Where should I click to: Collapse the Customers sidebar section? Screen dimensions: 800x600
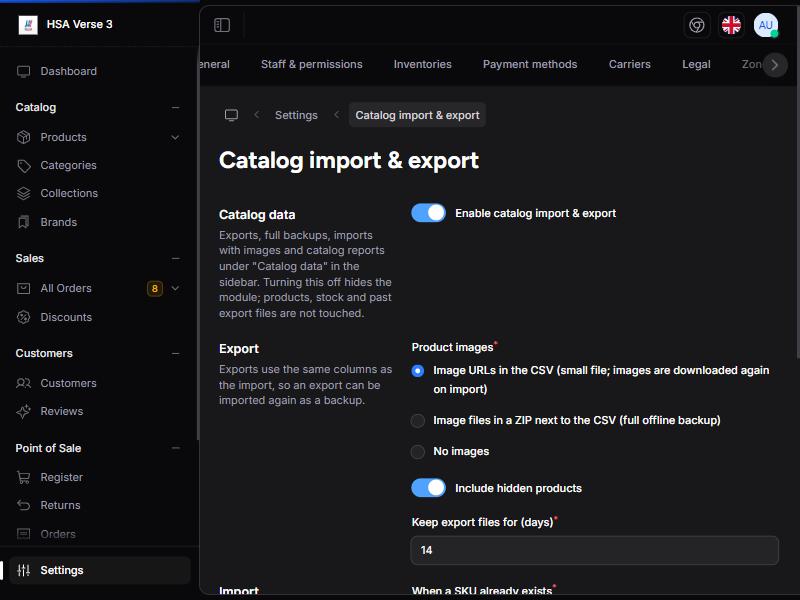pyautogui.click(x=176, y=353)
